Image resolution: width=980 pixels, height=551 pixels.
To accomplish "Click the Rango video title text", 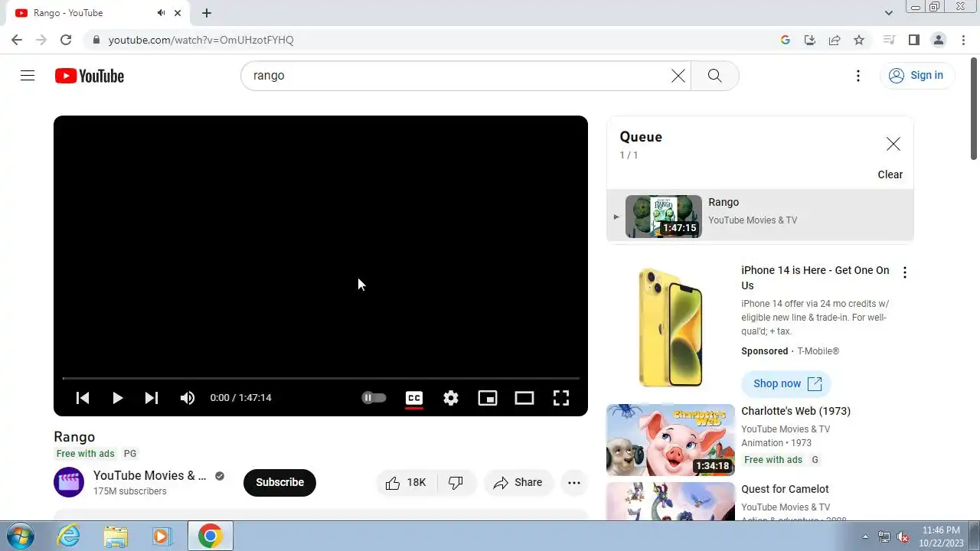I will (x=74, y=437).
